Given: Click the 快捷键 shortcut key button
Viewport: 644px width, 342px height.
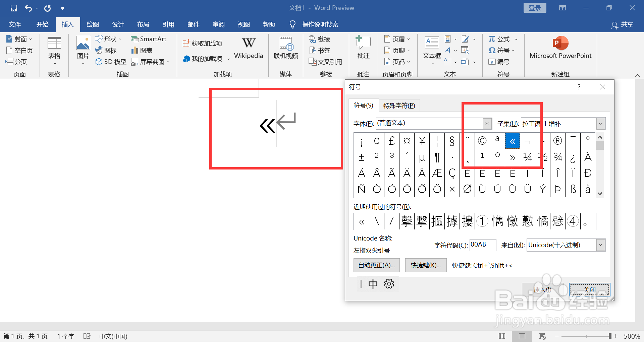Looking at the screenshot, I should pos(425,265).
